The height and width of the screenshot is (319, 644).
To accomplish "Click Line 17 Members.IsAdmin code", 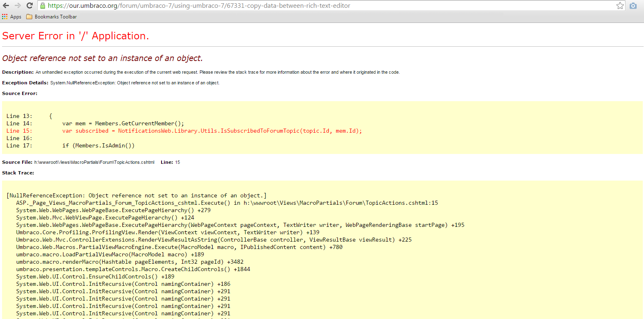I will point(70,146).
